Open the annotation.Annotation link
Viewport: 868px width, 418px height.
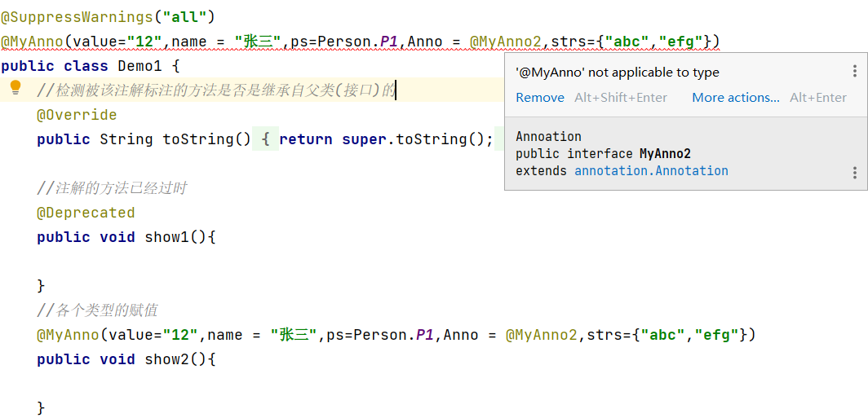(x=651, y=171)
